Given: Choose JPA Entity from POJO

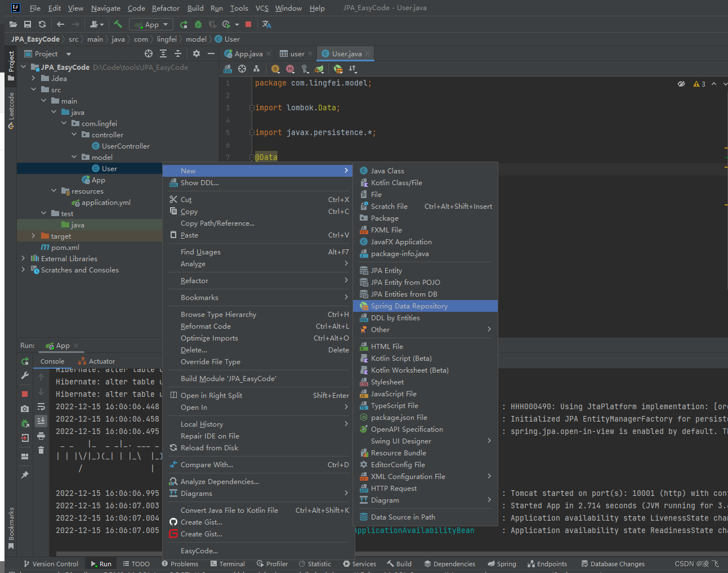Looking at the screenshot, I should 425,282.
